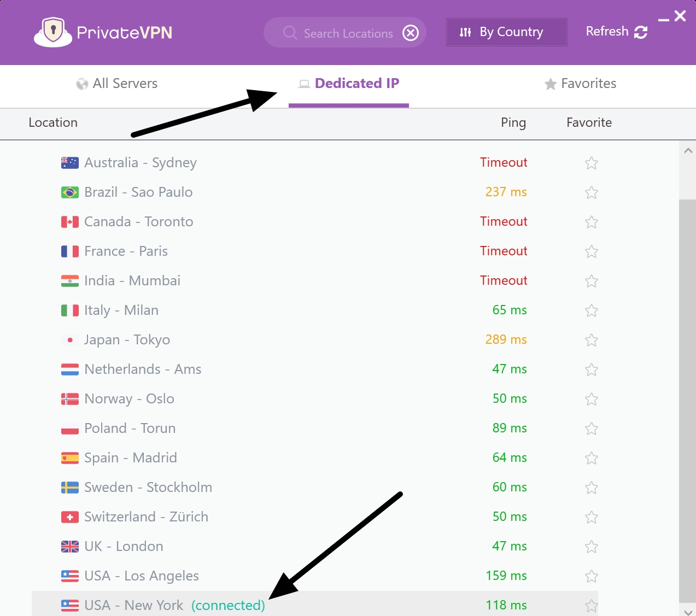Image resolution: width=696 pixels, height=616 pixels.
Task: Sort servers by the Ping column
Action: 513,122
